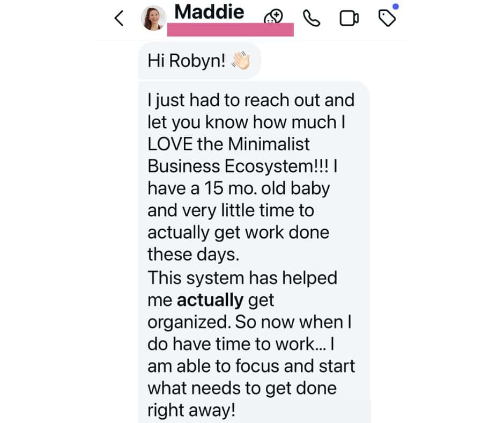The width and height of the screenshot is (504, 423).
Task: Open Maddie's profile picture
Action: [153, 18]
